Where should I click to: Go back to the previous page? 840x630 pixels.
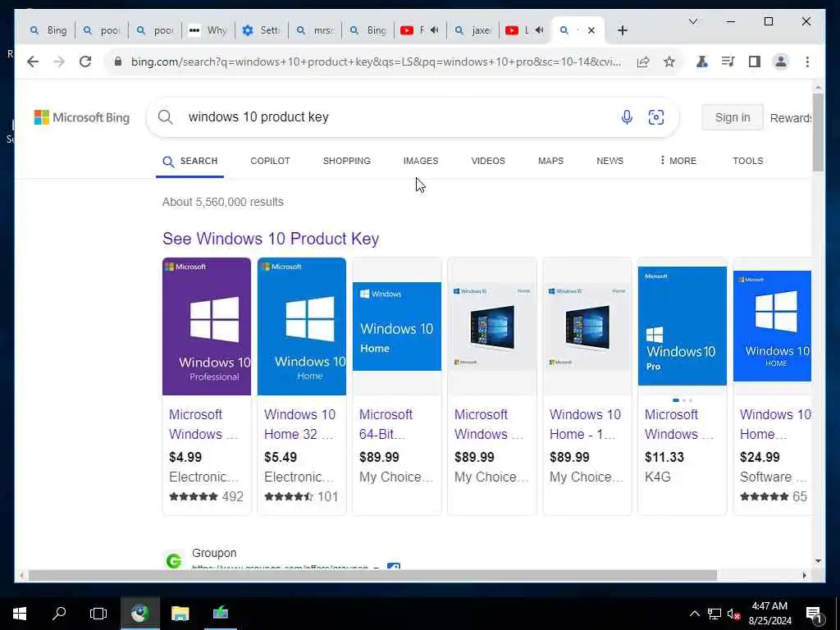tap(33, 62)
